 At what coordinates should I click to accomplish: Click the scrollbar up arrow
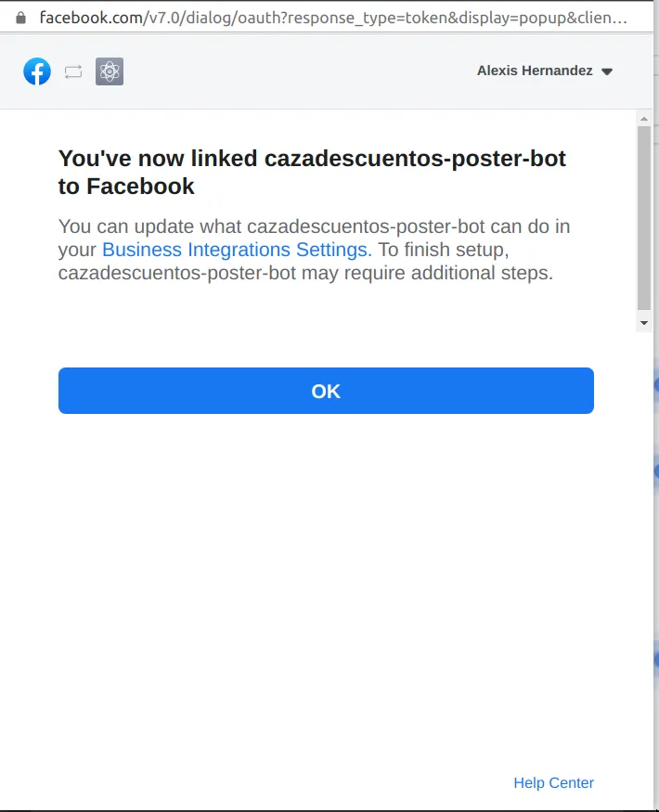(644, 119)
